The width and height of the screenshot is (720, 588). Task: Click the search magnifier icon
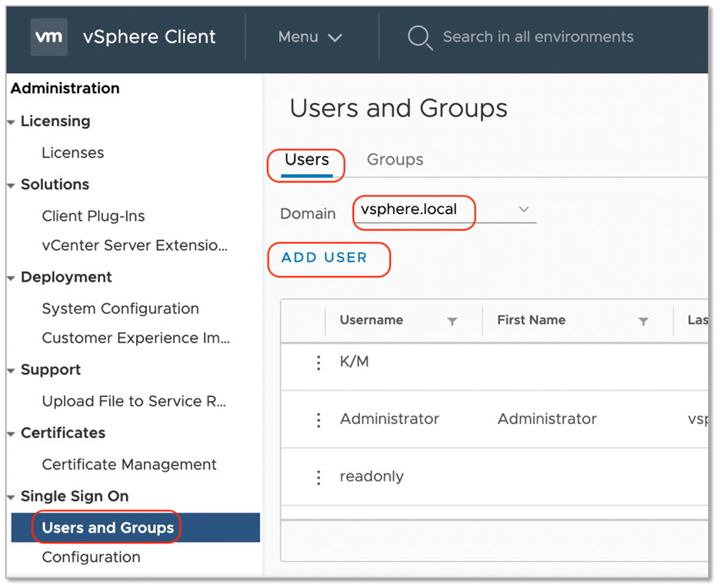pos(419,37)
